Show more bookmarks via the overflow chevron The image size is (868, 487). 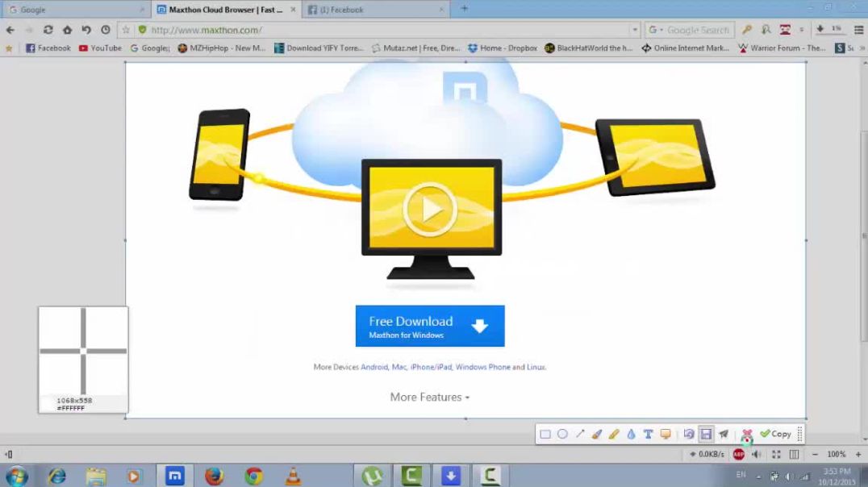point(862,48)
